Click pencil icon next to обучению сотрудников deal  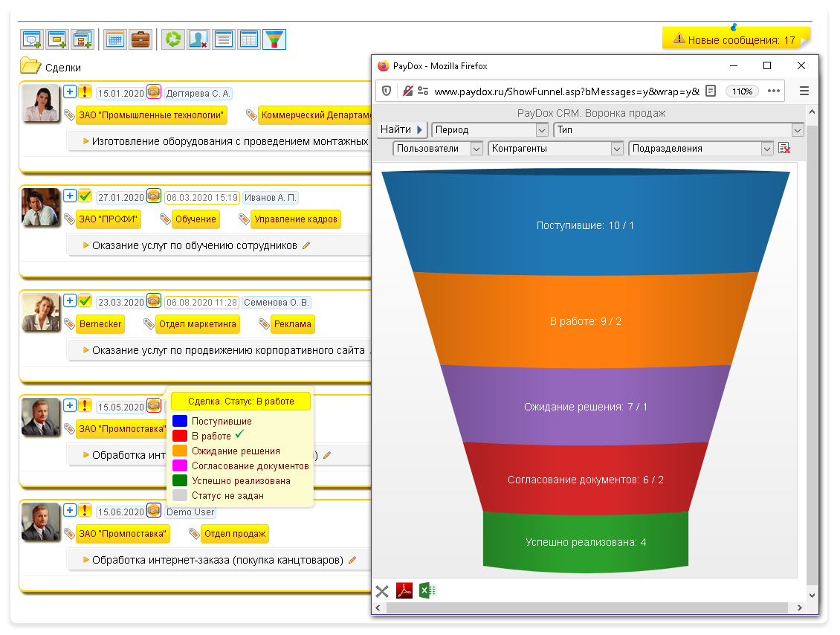(306, 245)
